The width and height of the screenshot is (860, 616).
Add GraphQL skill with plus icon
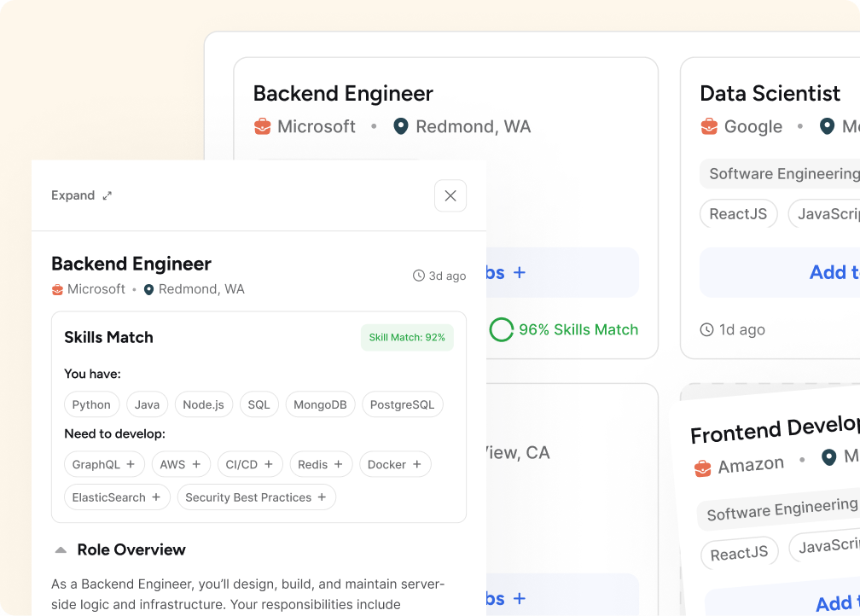pyautogui.click(x=131, y=464)
